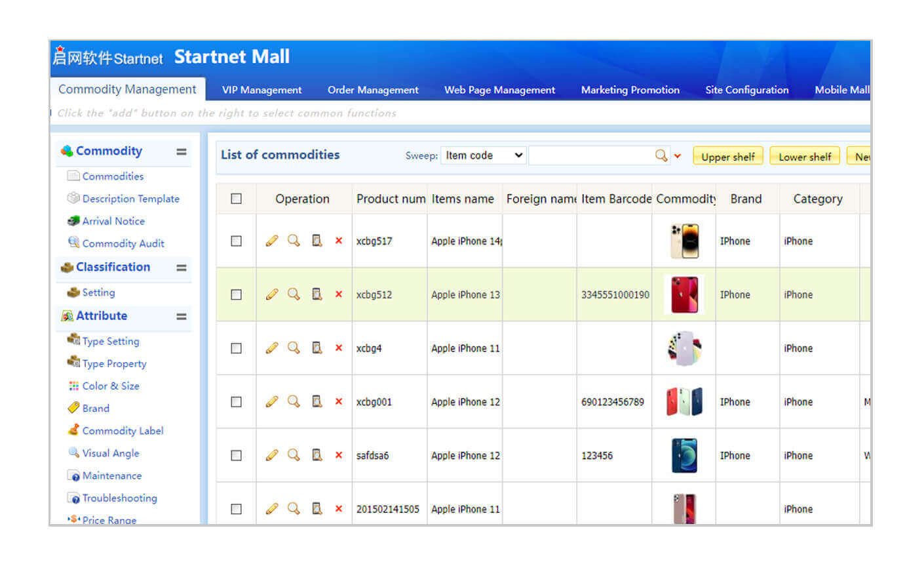Viewport: 924px width, 564px height.
Task: Click the pencil edit icon for safdsa6
Action: (272, 455)
